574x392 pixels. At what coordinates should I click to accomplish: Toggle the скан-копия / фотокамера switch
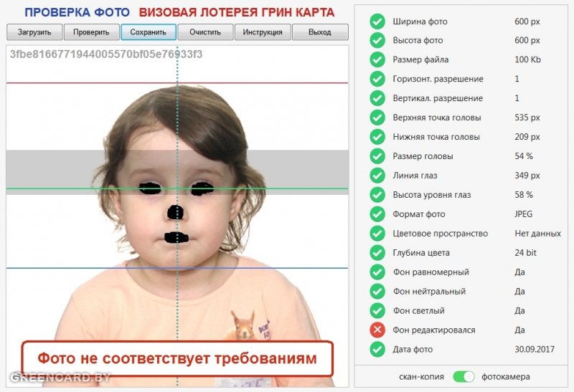(x=464, y=376)
